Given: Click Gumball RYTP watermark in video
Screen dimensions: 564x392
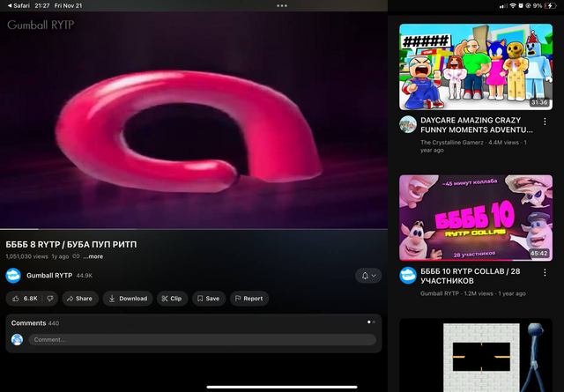Looking at the screenshot, I should pos(41,25).
